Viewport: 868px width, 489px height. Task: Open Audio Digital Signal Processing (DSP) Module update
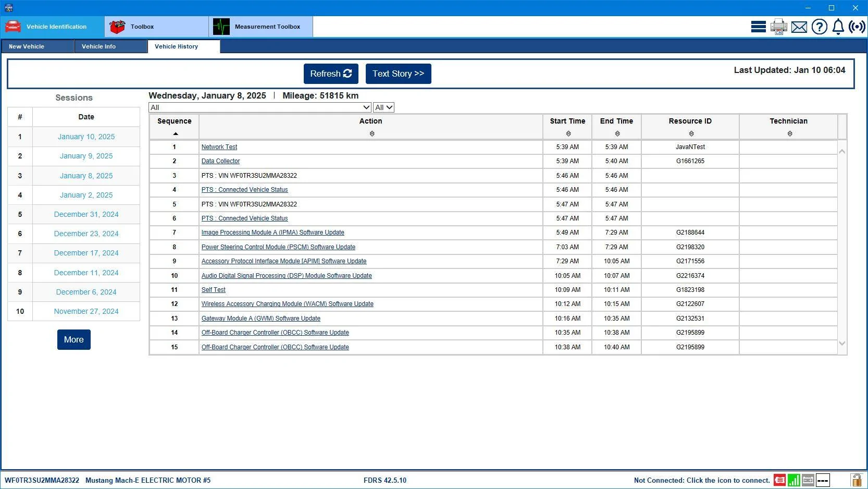tap(287, 276)
